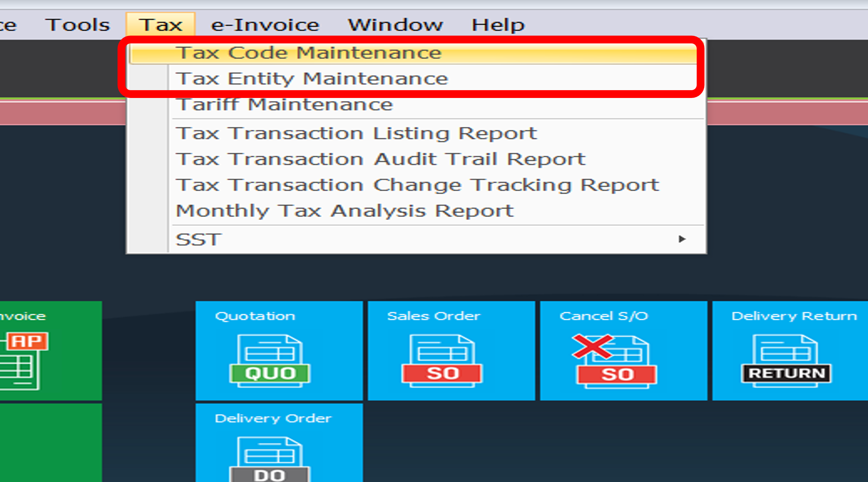
Task: Click the Help menu
Action: (x=498, y=25)
